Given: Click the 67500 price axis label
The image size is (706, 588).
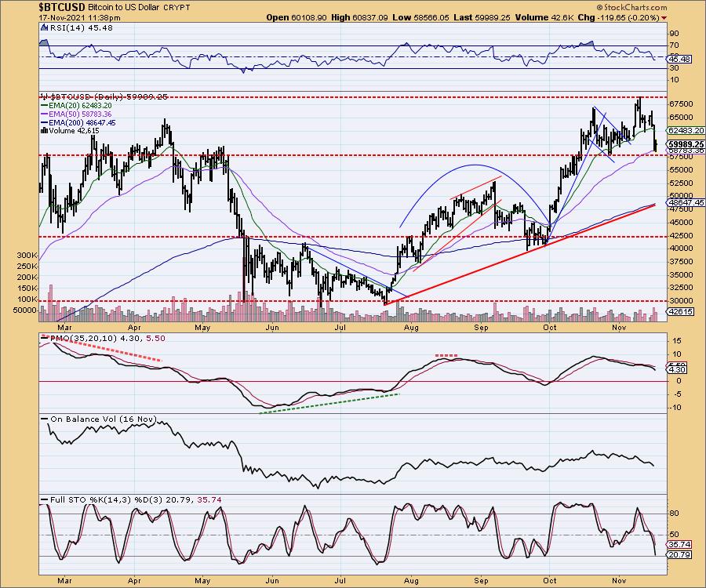Looking at the screenshot, I should click(681, 104).
